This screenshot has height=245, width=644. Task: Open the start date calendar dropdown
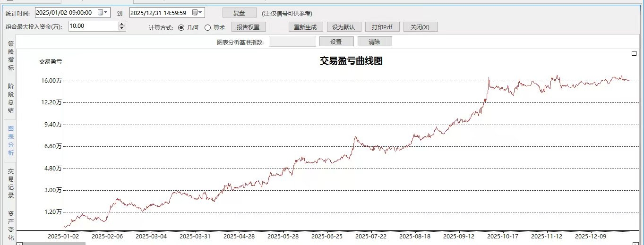[x=103, y=13]
